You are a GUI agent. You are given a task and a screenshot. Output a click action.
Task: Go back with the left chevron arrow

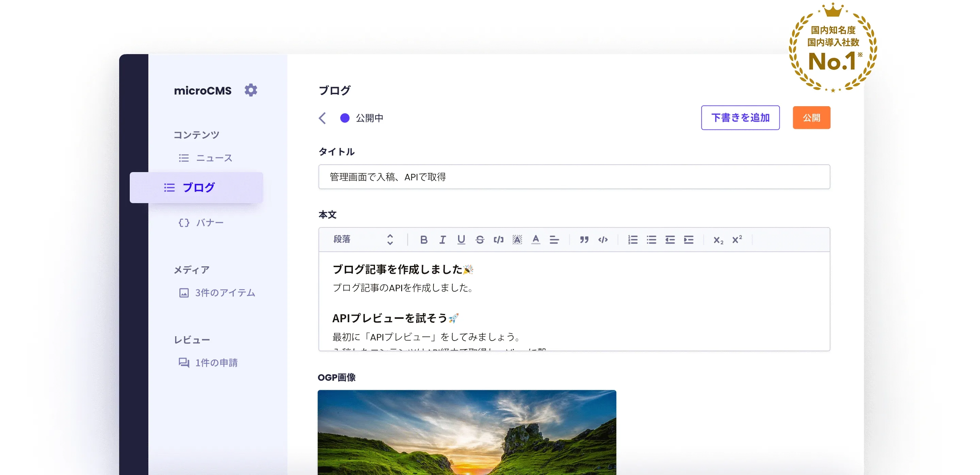[x=322, y=118]
